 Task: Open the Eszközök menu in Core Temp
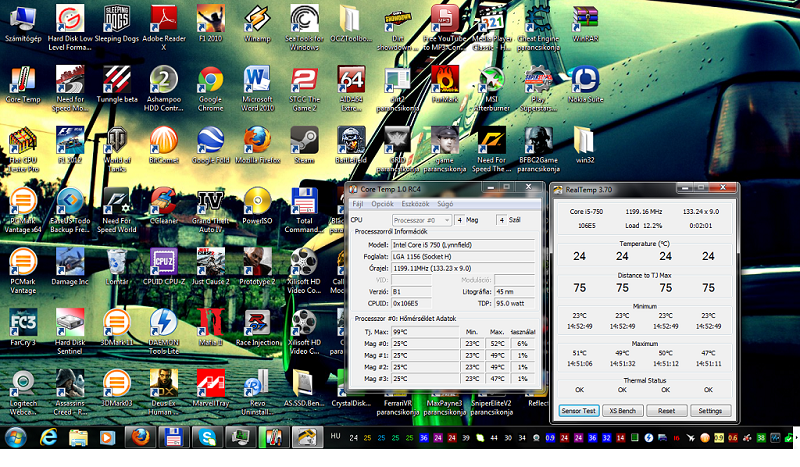click(x=415, y=204)
